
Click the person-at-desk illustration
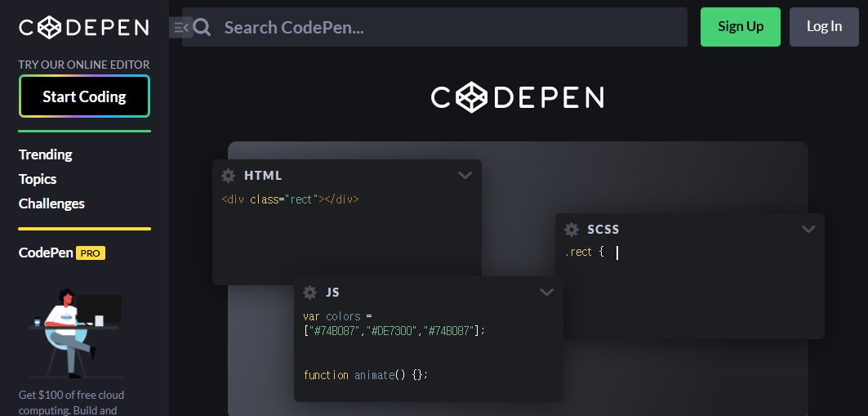(76, 333)
